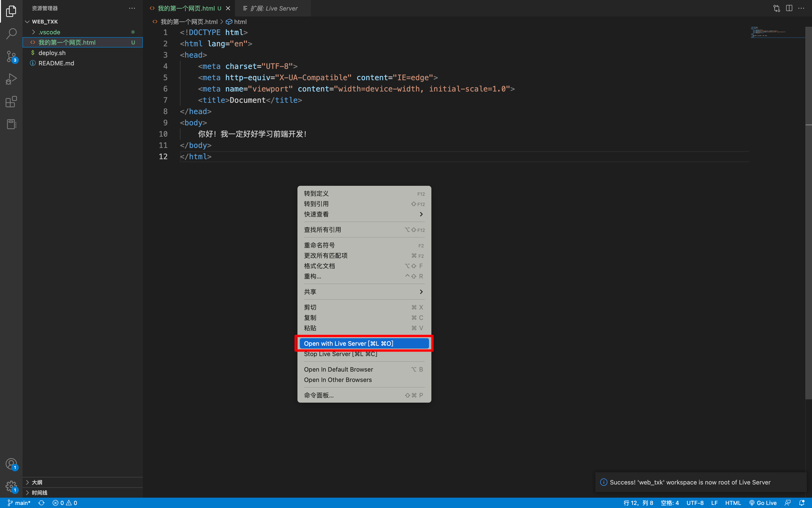Open 命令面板... from context menu

pos(364,395)
